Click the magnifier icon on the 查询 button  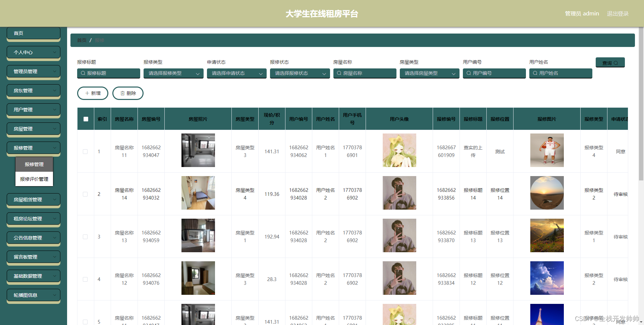[x=616, y=63]
